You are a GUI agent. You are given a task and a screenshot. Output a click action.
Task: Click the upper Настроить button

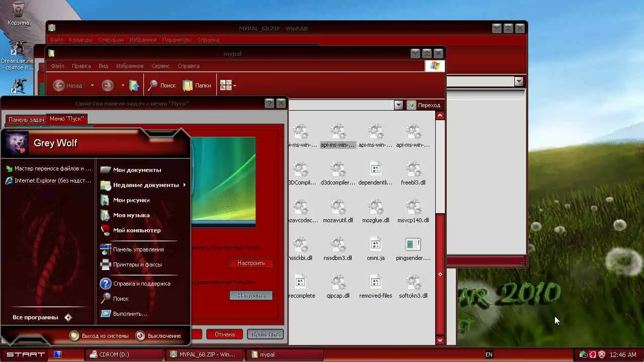click(x=251, y=263)
